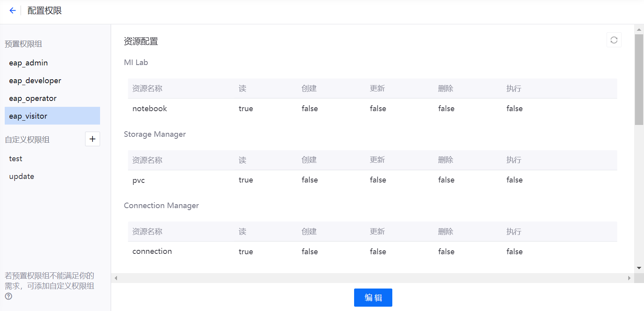Click the 自定义权限组 label

coord(27,140)
